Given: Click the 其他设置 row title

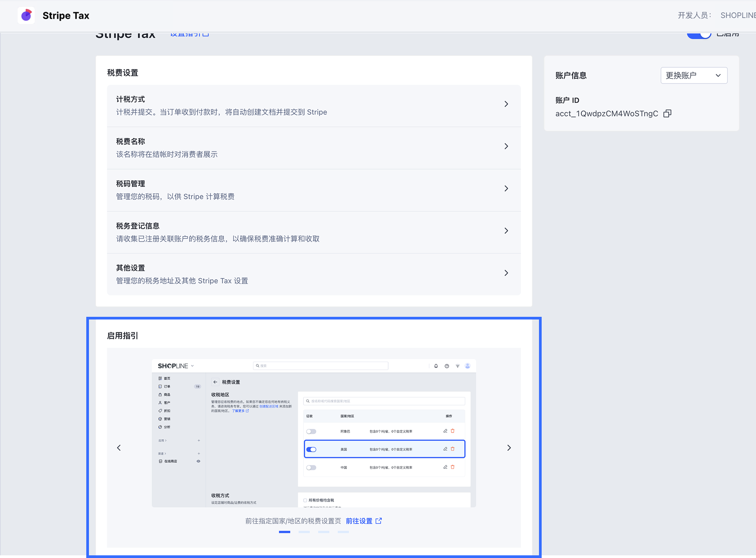Looking at the screenshot, I should (130, 268).
